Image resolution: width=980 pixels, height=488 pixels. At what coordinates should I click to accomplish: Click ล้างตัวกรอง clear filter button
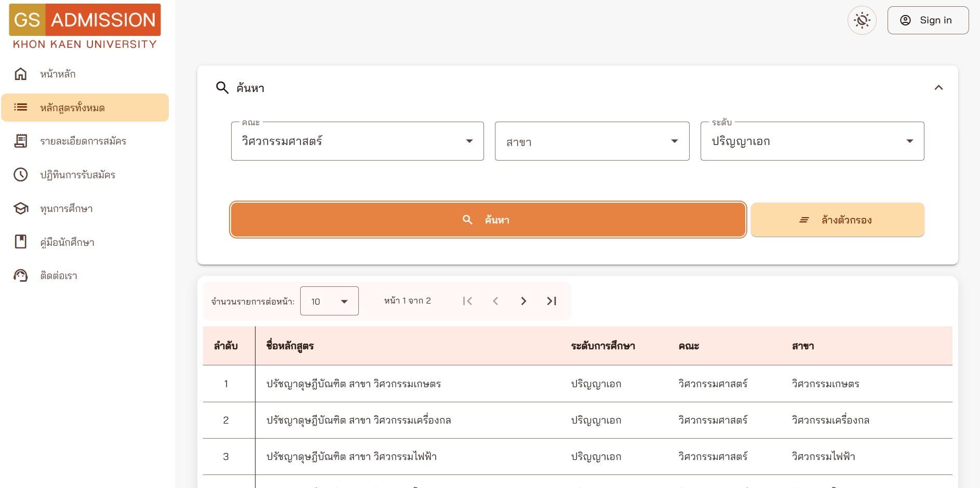pos(837,220)
